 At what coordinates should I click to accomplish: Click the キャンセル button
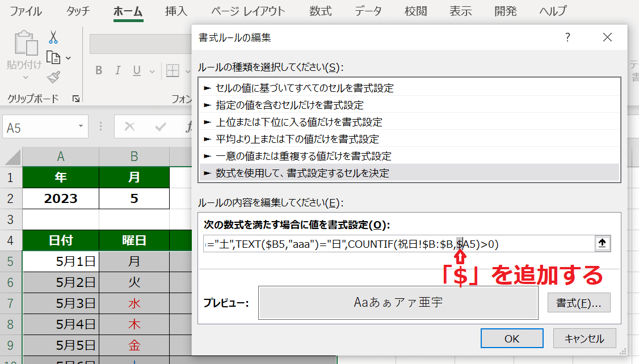point(585,338)
